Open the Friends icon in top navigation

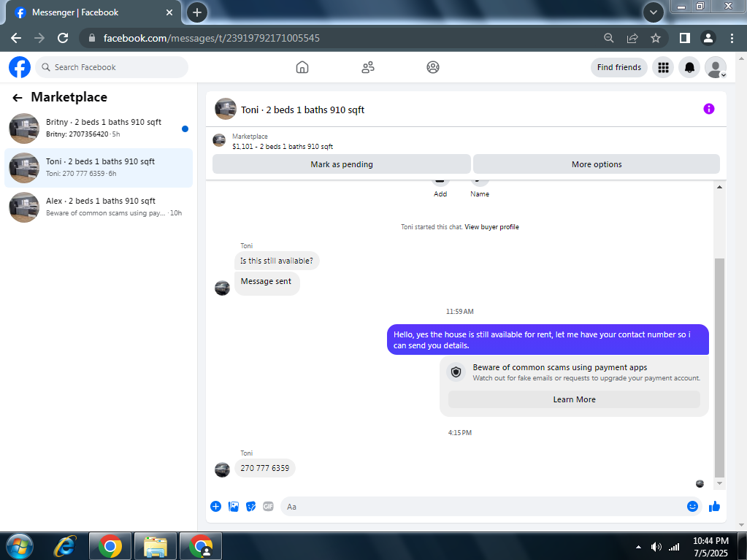pos(368,67)
